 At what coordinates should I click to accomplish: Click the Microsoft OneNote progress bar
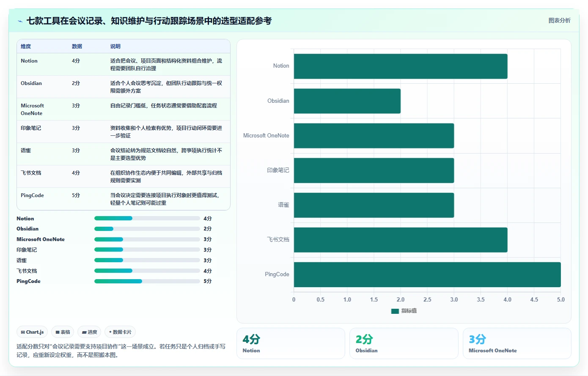(x=147, y=239)
